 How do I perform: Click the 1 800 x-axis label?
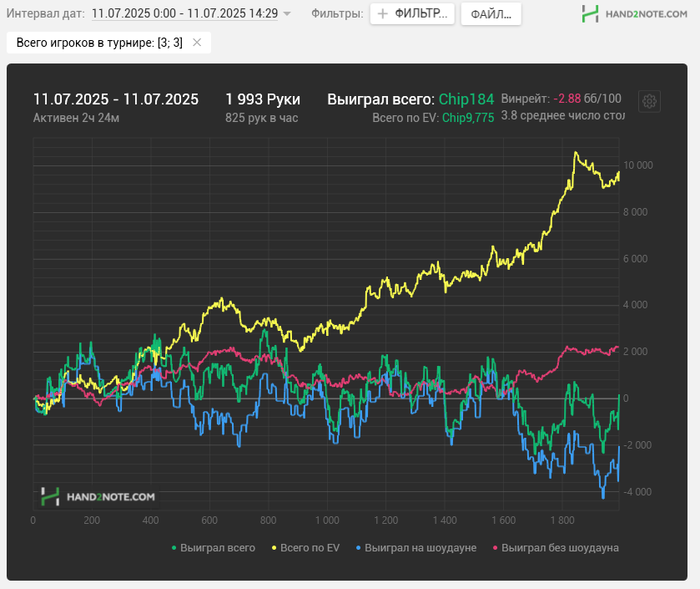(x=562, y=520)
